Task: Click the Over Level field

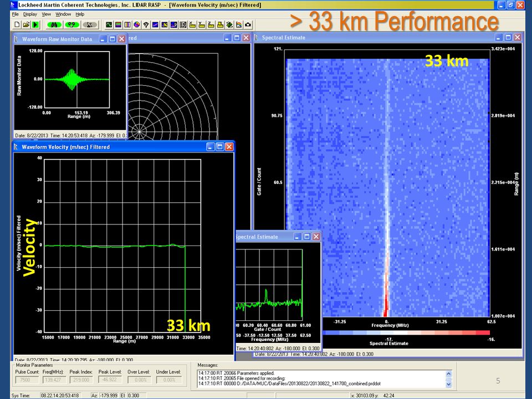Action: coord(139,380)
